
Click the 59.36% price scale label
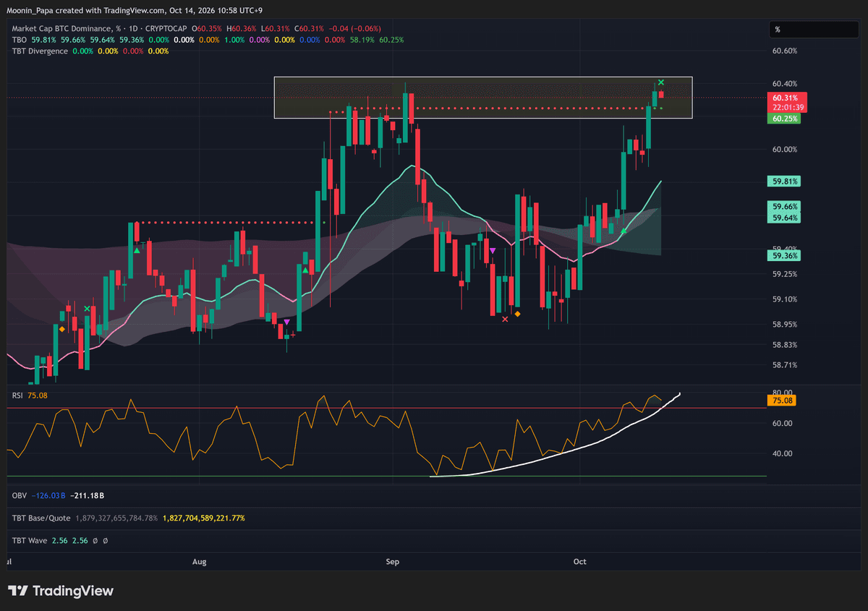785,255
